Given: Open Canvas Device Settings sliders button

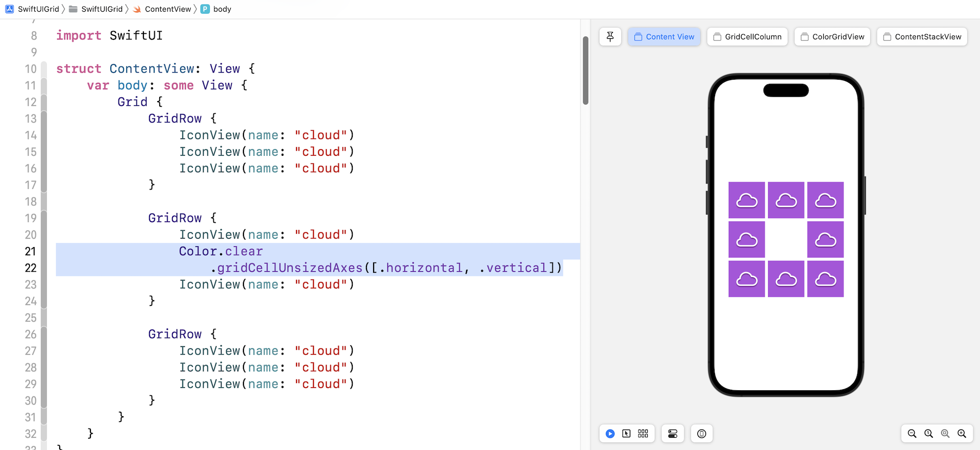Looking at the screenshot, I should tap(673, 434).
